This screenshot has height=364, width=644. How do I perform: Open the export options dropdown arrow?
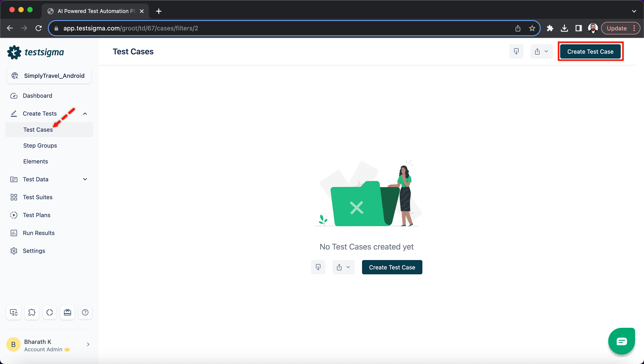(x=546, y=51)
